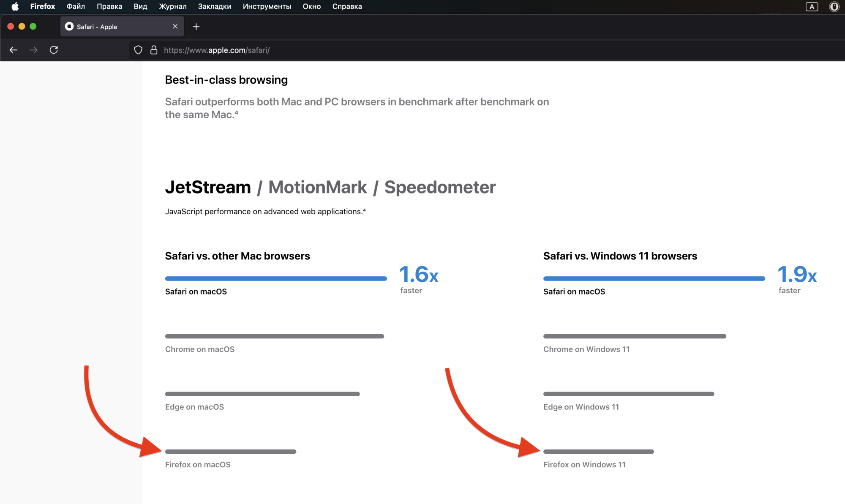845x504 pixels.
Task: Click the gray Chrome on macOS bar
Action: pos(275,336)
